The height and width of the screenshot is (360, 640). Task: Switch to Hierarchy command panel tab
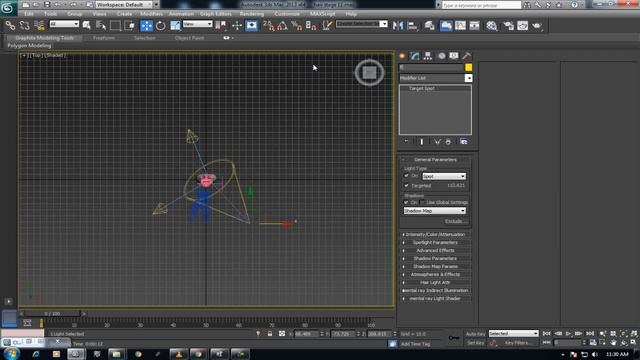[x=428, y=56]
